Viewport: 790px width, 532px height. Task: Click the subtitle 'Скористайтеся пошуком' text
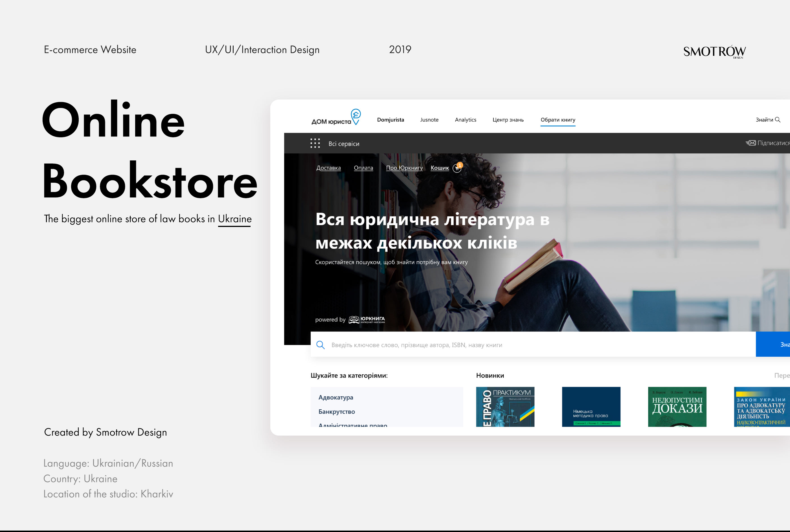[x=391, y=262]
